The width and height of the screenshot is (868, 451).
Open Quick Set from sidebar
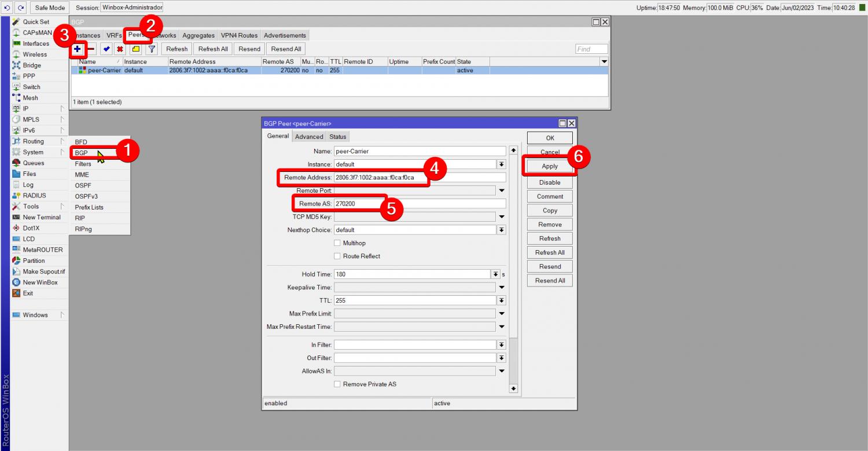tap(36, 22)
